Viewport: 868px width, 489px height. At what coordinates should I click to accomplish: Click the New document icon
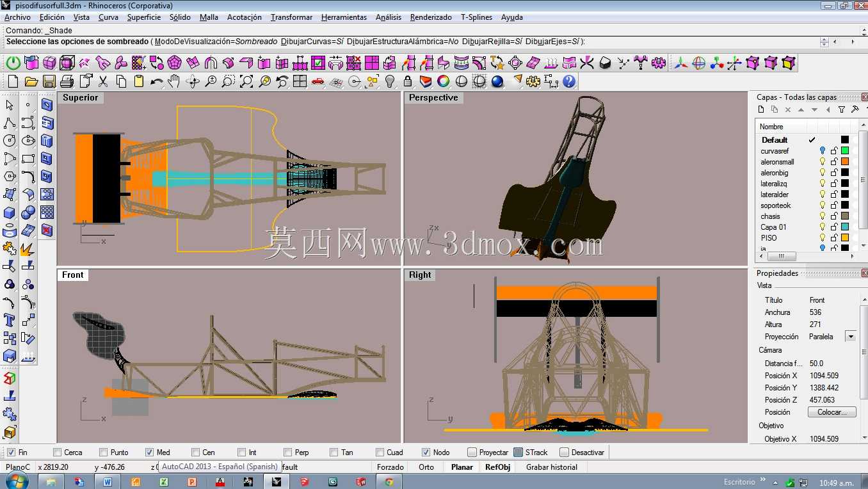[x=12, y=81]
